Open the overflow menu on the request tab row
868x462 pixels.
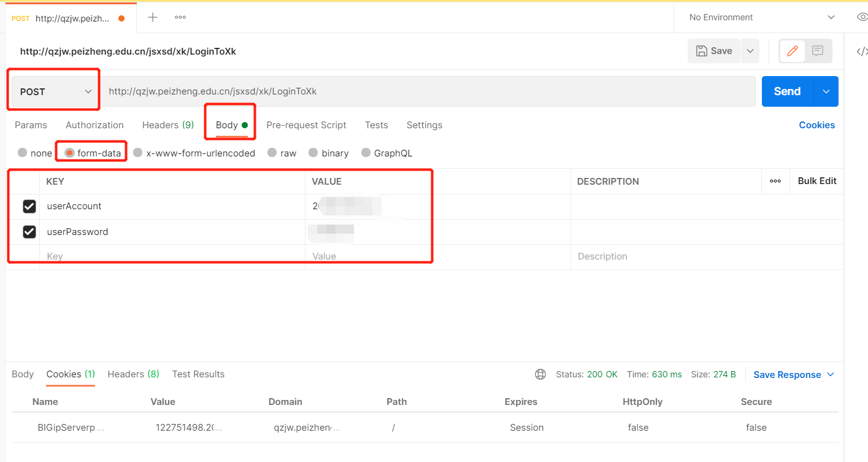(180, 17)
